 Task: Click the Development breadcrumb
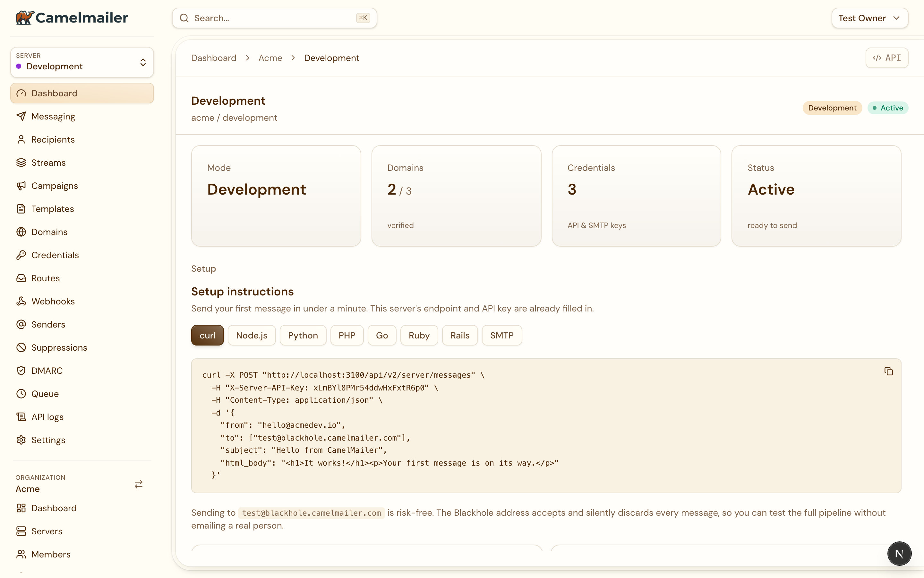(x=331, y=58)
